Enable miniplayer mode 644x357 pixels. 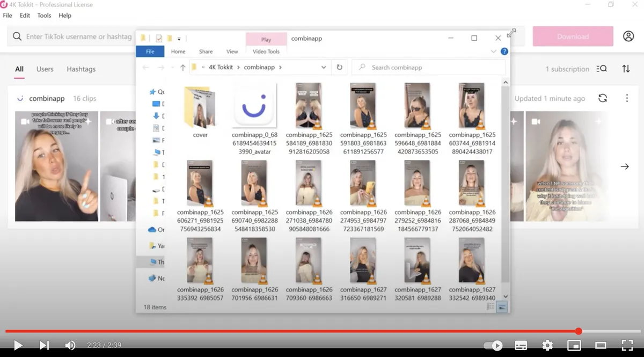coord(574,345)
